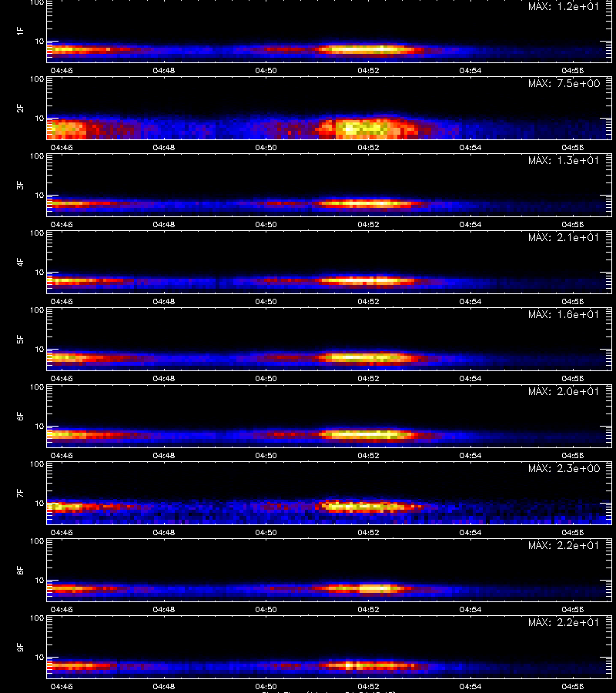Click the 04:54 time label under panel 9F
This screenshot has width=616, height=693.
(470, 686)
